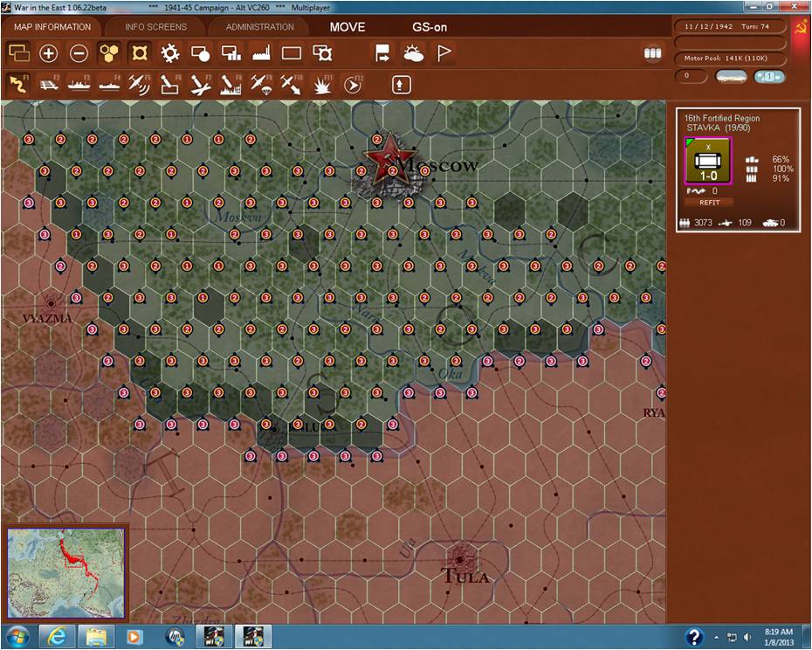
Task: Click the three-bars icon near top right
Action: (x=652, y=53)
